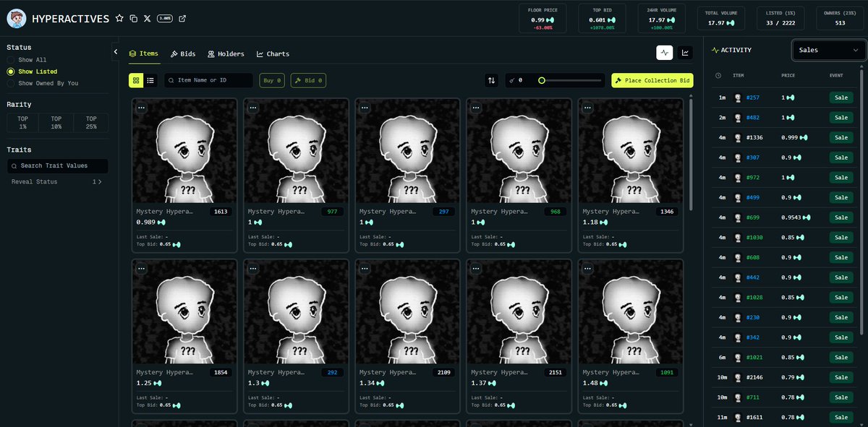Filter rarity by TOP 1%
Screen dimensions: 868x427
[22, 122]
